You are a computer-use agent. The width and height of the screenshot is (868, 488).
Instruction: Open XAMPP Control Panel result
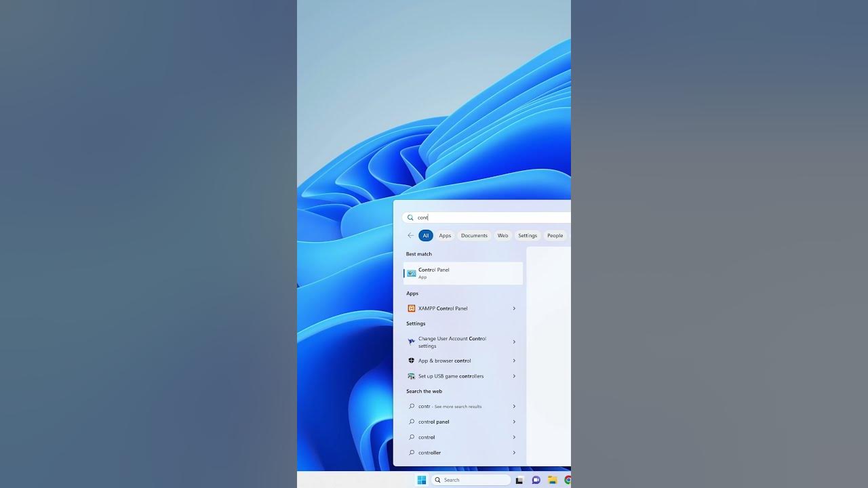pyautogui.click(x=463, y=308)
